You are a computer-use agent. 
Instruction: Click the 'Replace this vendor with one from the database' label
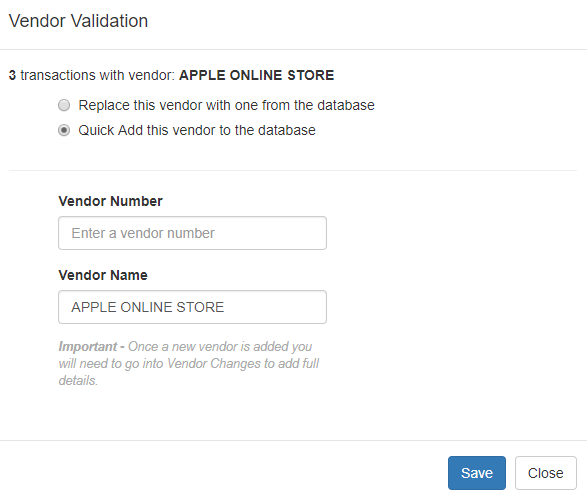pos(226,105)
